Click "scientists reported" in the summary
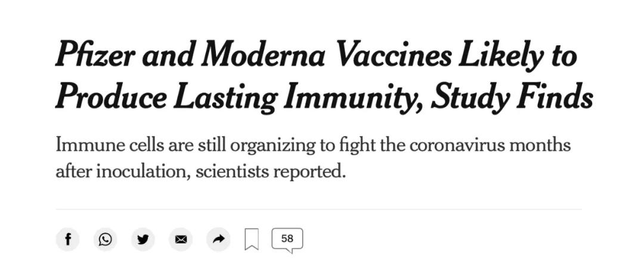The height and width of the screenshot is (272, 644). pyautogui.click(x=271, y=171)
